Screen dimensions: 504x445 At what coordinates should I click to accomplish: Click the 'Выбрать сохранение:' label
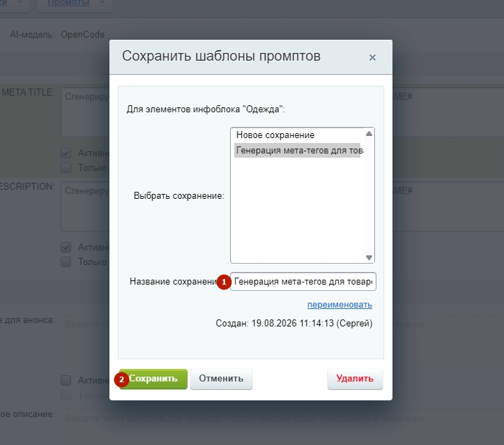pyautogui.click(x=178, y=195)
